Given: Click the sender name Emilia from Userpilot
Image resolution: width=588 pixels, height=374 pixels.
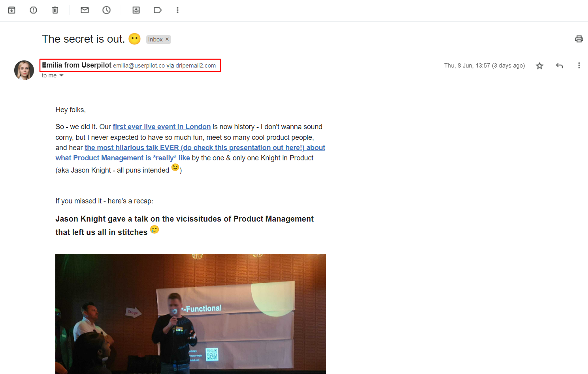Looking at the screenshot, I should [77, 65].
